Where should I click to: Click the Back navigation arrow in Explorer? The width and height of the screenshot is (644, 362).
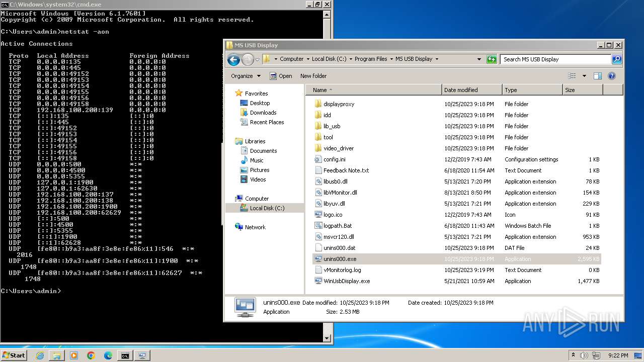[x=233, y=60]
